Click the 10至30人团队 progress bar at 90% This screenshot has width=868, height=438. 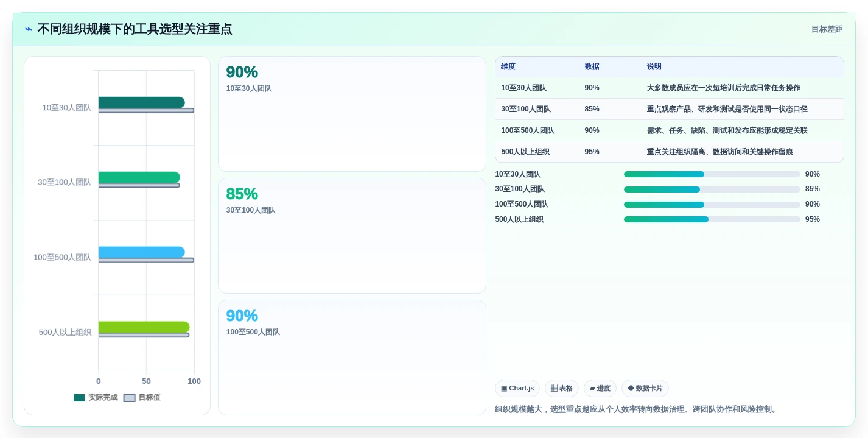[x=712, y=174]
